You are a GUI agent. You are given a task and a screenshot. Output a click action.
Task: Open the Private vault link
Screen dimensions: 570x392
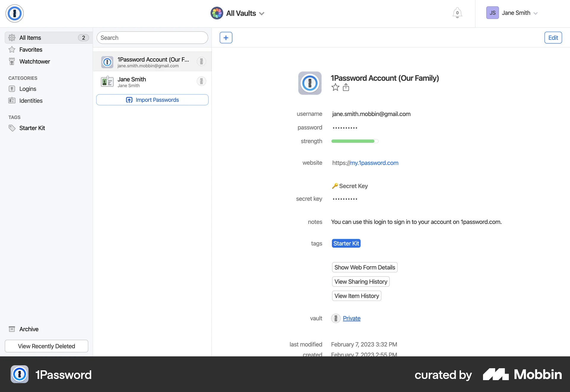click(x=351, y=318)
